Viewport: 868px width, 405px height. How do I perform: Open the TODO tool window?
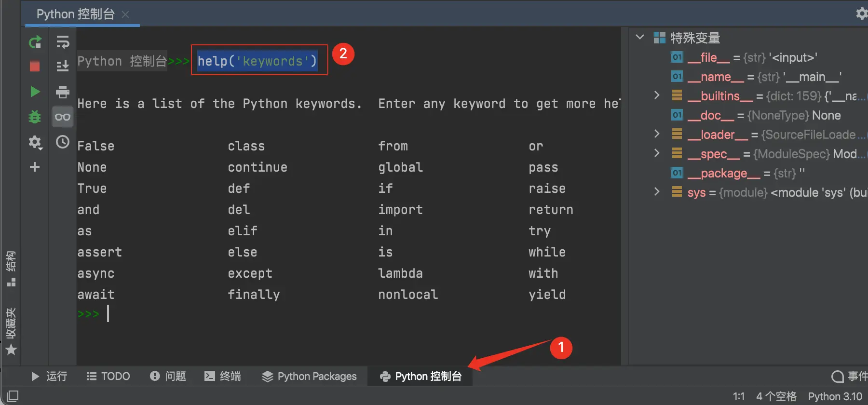point(108,376)
